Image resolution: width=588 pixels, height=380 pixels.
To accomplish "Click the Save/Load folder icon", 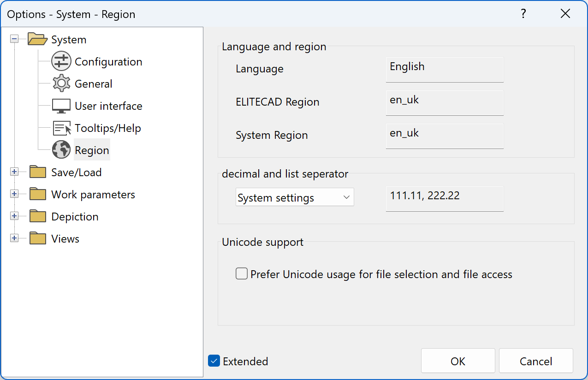I will (x=37, y=172).
